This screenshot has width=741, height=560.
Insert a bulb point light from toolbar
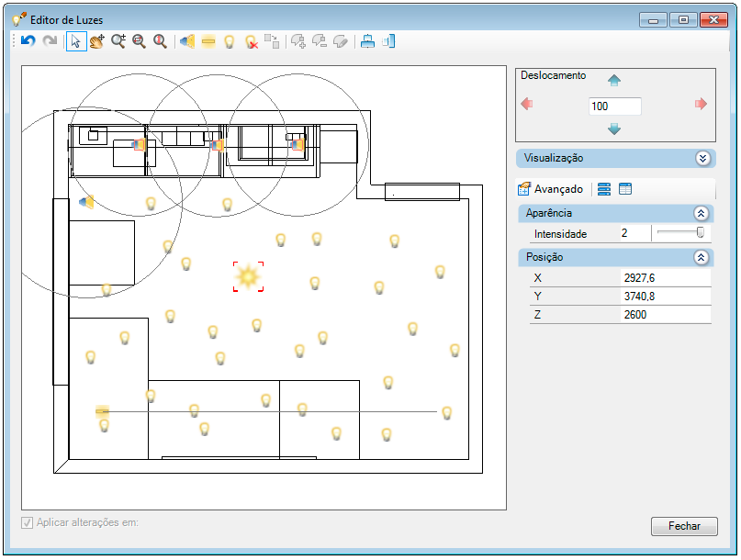(230, 41)
